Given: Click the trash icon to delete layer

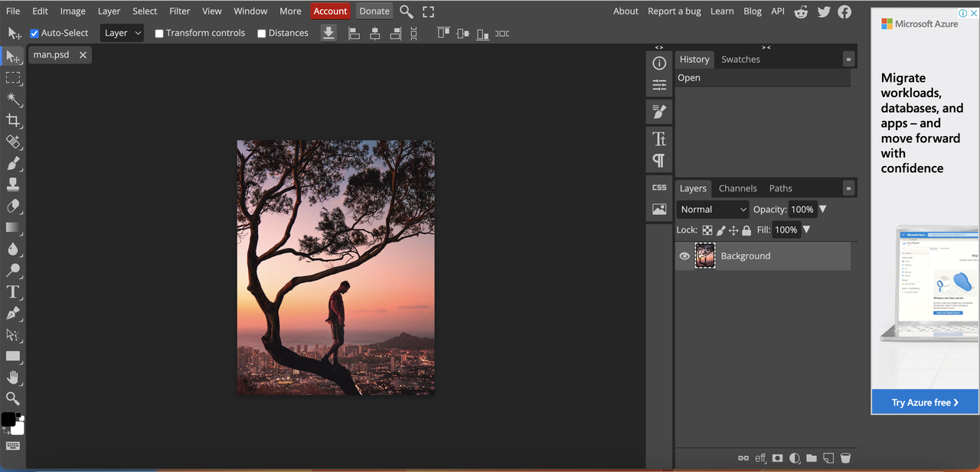Looking at the screenshot, I should click(845, 458).
